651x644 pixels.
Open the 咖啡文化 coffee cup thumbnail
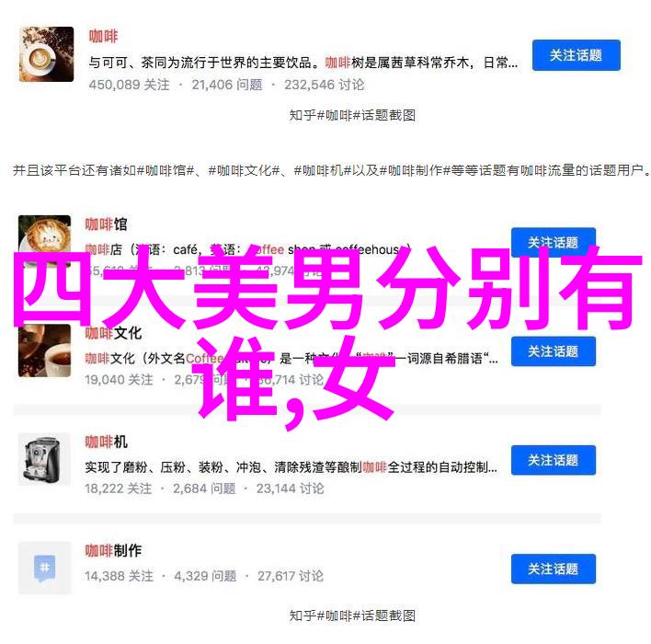point(44,351)
